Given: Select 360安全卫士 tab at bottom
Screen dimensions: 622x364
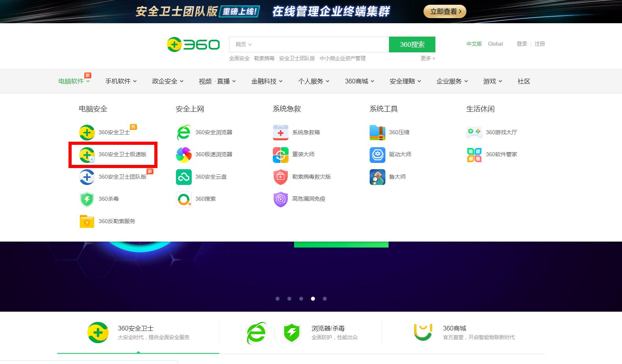Looking at the screenshot, I should click(138, 333).
